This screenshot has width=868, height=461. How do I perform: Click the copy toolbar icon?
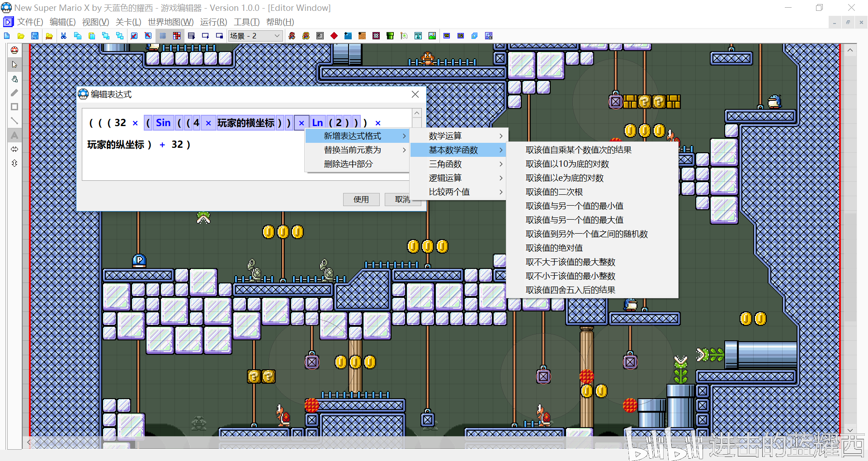pyautogui.click(x=77, y=36)
